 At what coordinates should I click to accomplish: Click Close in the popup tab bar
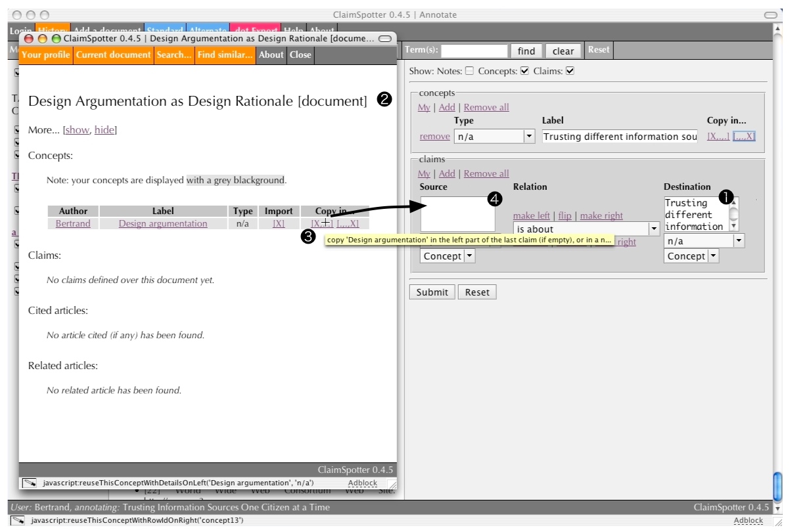[x=300, y=55]
